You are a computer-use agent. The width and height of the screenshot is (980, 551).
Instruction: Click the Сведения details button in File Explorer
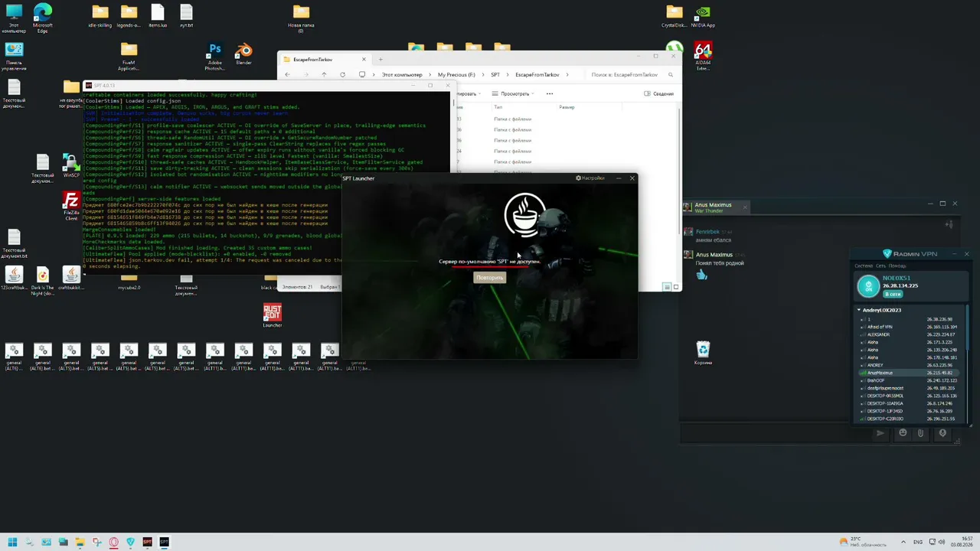[x=659, y=94]
